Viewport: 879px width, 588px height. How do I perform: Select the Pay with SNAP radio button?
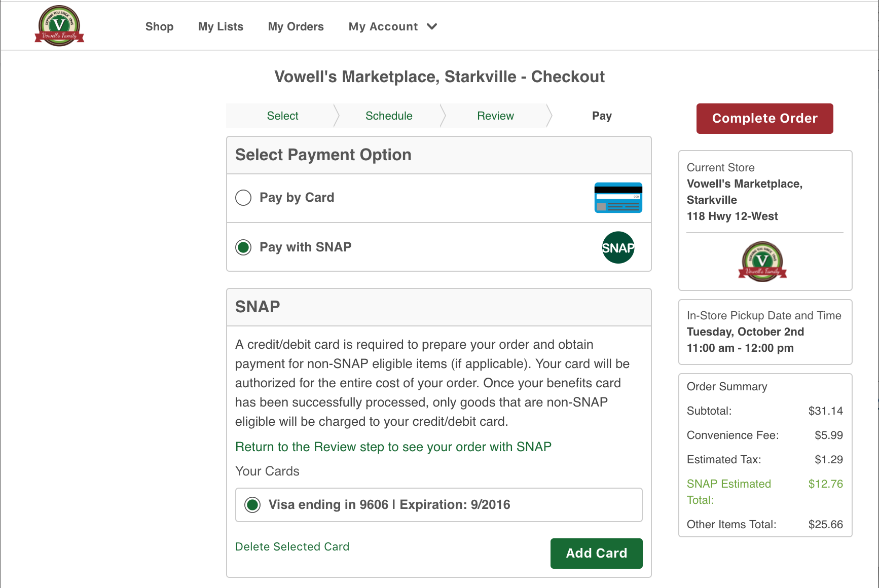coord(243,247)
